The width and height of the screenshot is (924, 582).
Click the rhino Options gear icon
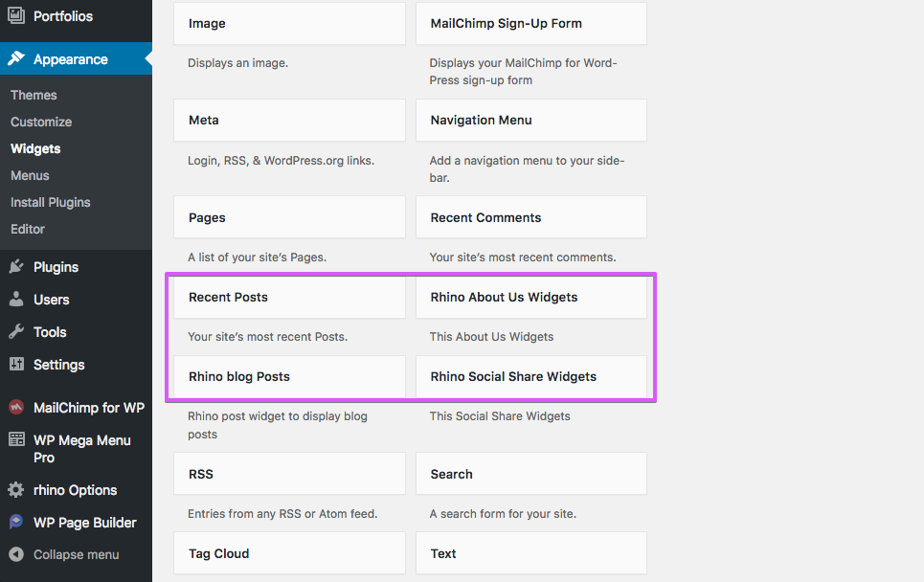point(16,489)
